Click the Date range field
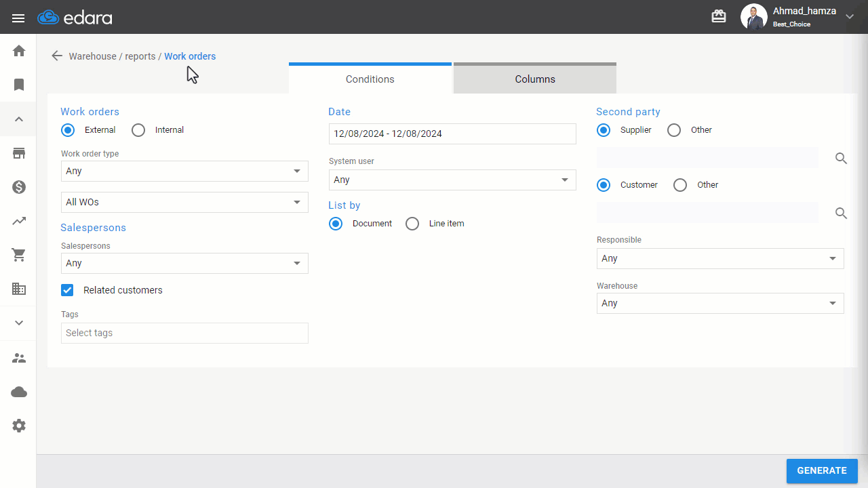This screenshot has width=868, height=488. pyautogui.click(x=452, y=134)
